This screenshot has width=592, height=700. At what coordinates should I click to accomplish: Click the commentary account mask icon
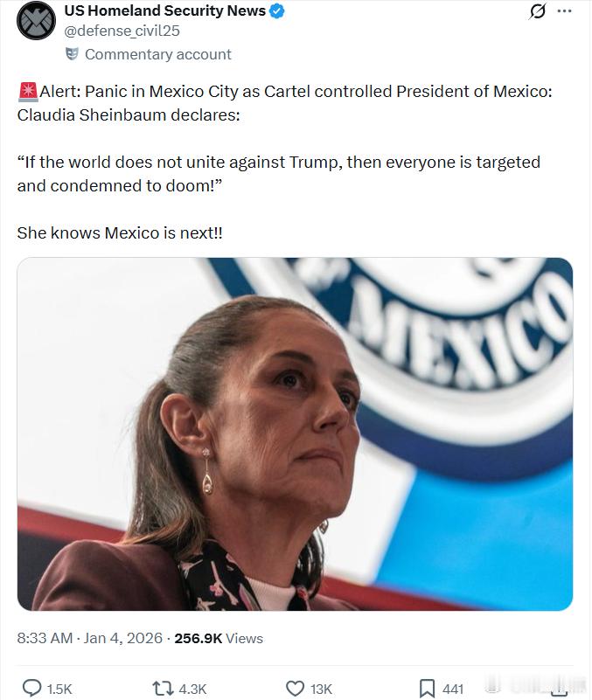click(x=72, y=54)
